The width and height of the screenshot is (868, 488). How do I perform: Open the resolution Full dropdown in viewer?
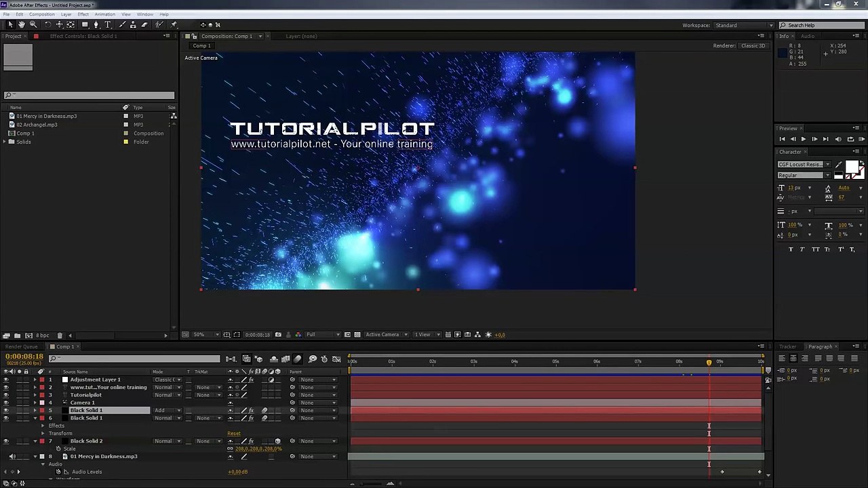[321, 335]
